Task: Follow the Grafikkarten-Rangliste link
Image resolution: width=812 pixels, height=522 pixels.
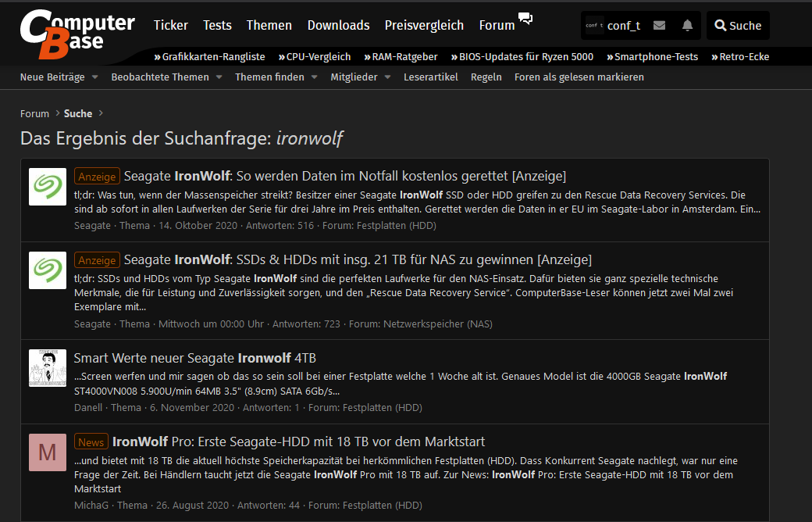Action: click(210, 56)
